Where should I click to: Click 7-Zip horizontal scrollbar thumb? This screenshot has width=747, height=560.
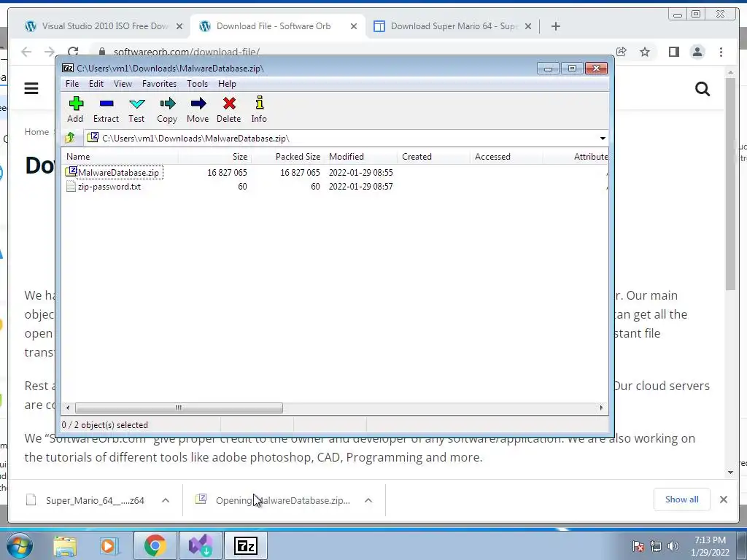[179, 408]
